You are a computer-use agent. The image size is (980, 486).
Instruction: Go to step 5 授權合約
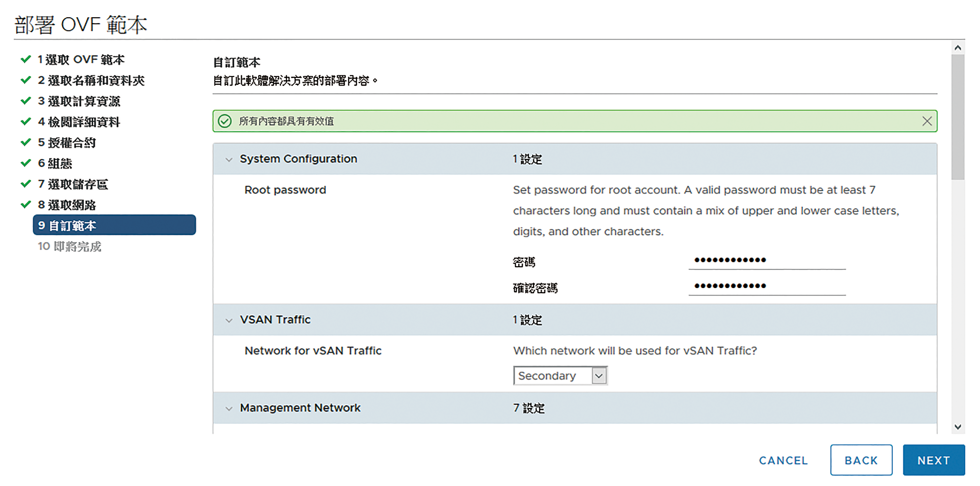[x=67, y=143]
